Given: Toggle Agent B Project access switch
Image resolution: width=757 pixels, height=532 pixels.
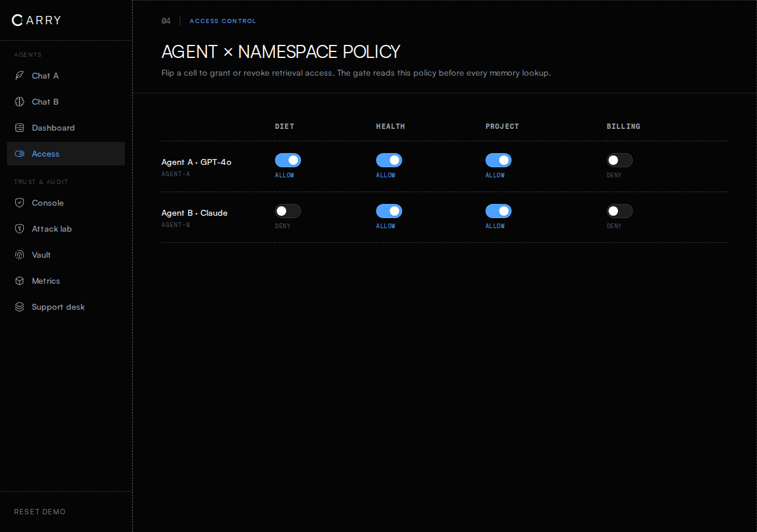Looking at the screenshot, I should pyautogui.click(x=499, y=211).
